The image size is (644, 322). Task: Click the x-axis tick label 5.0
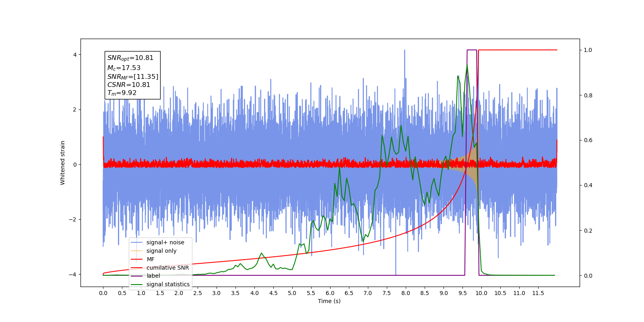pyautogui.click(x=292, y=293)
